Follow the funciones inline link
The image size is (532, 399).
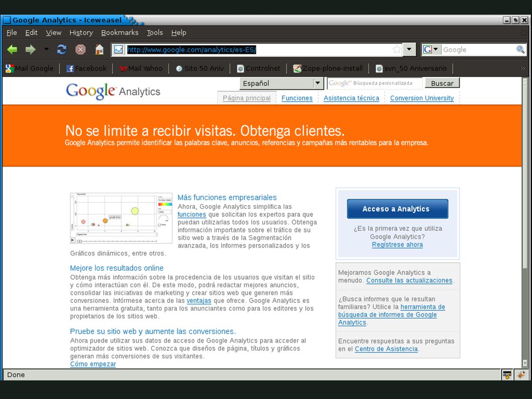(x=192, y=215)
